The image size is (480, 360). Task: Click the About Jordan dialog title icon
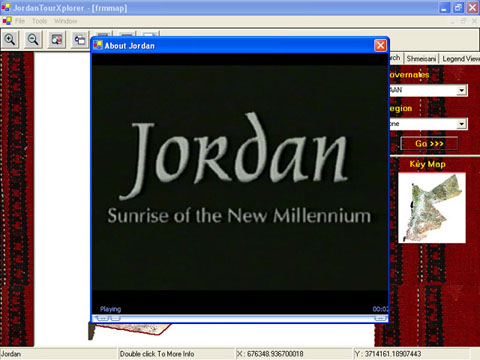98,45
